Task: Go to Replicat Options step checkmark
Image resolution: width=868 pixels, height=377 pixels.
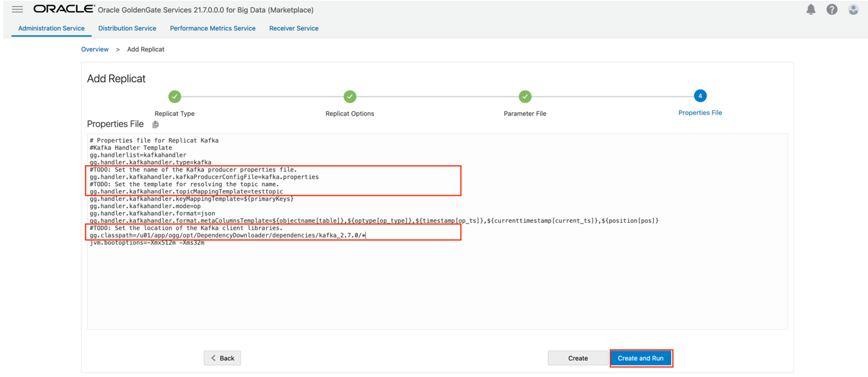Action: point(350,96)
